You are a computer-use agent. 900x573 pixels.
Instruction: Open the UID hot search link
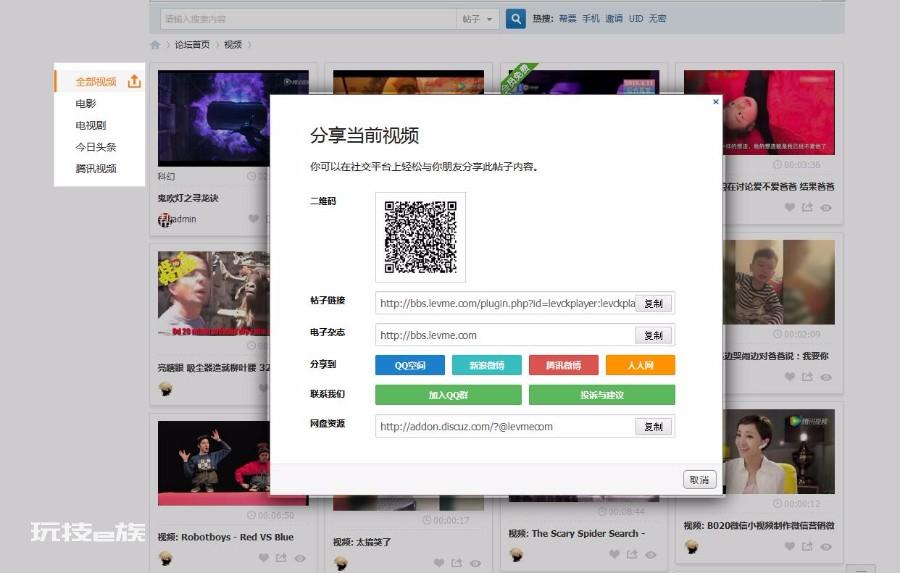636,18
